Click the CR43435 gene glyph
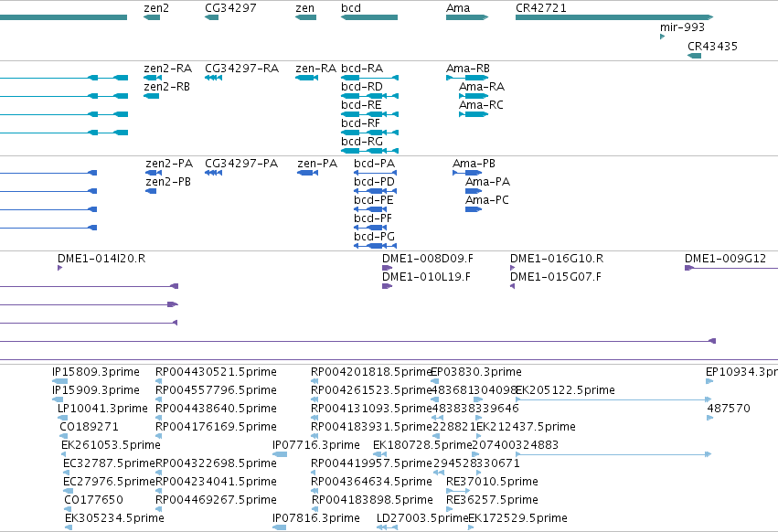 coord(695,56)
